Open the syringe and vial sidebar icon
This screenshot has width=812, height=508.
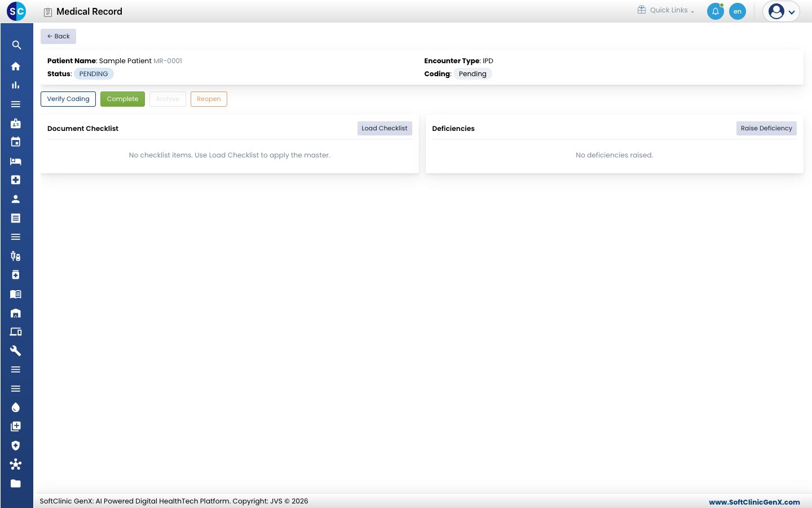(x=16, y=256)
